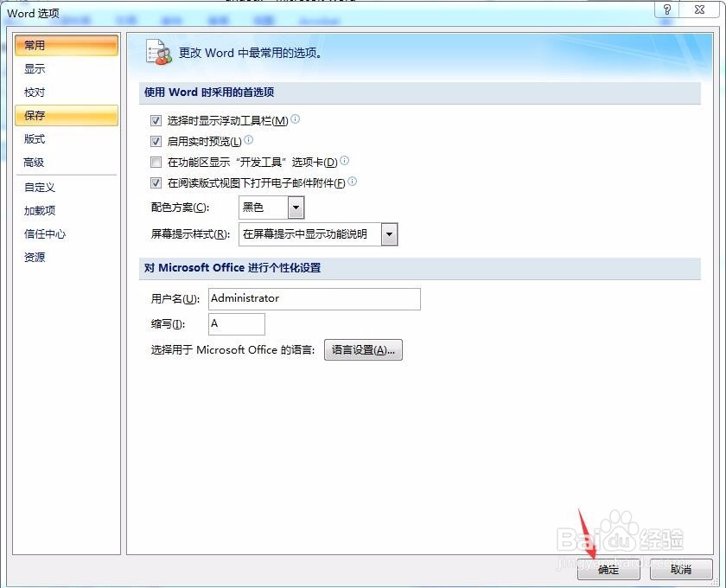The image size is (726, 588).
Task: Show info tip for 浮动工具栏 option
Action: [x=295, y=119]
